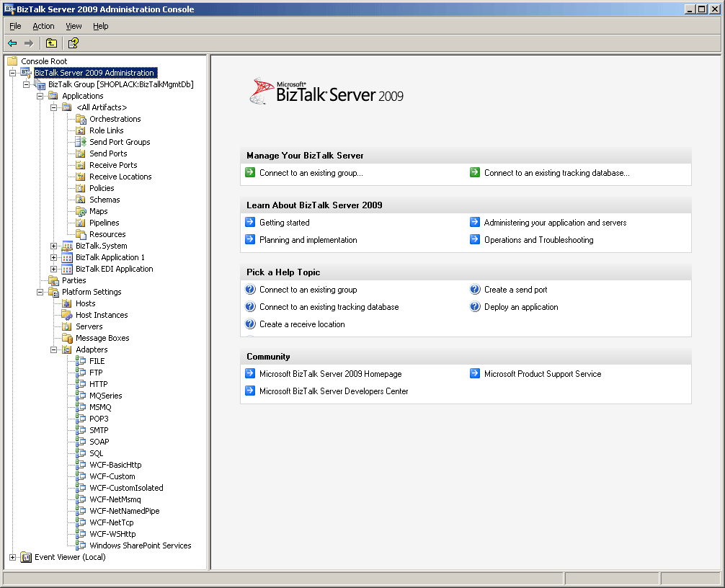This screenshot has height=588, width=725.
Task: Collapse the Applications tree node
Action: pos(40,96)
